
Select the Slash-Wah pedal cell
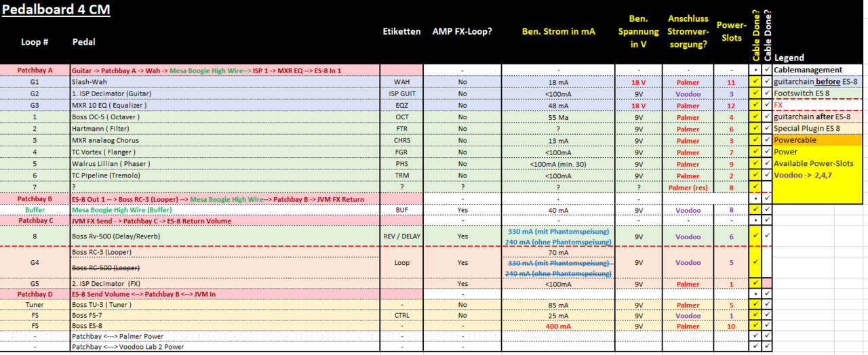[x=225, y=81]
